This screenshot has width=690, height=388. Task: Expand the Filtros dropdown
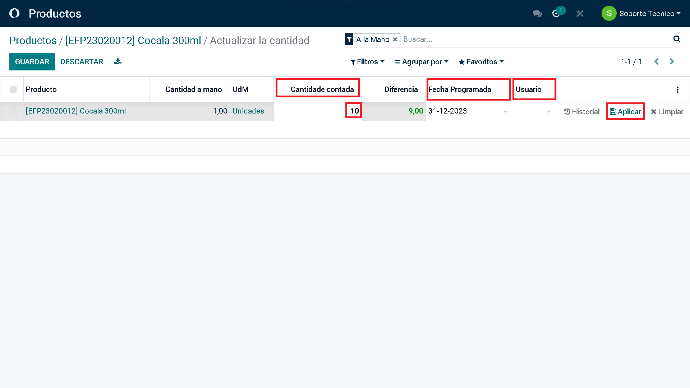[367, 62]
